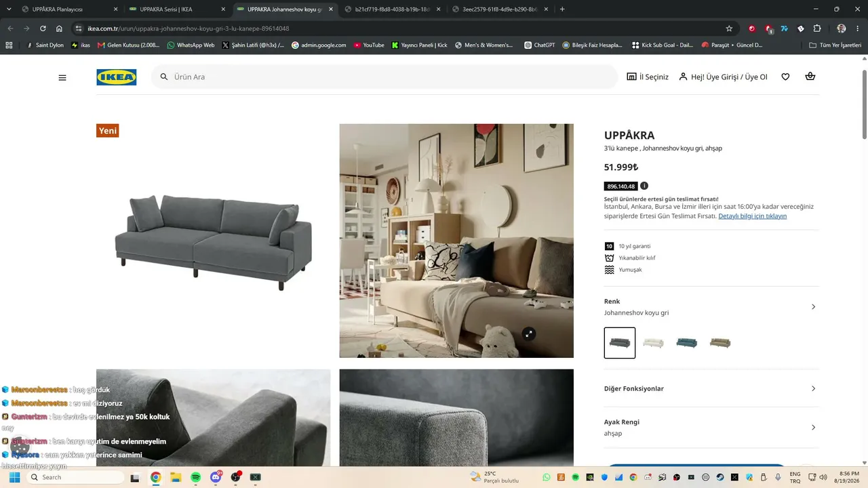Select the dark grey sofa color swatch

pyautogui.click(x=620, y=343)
